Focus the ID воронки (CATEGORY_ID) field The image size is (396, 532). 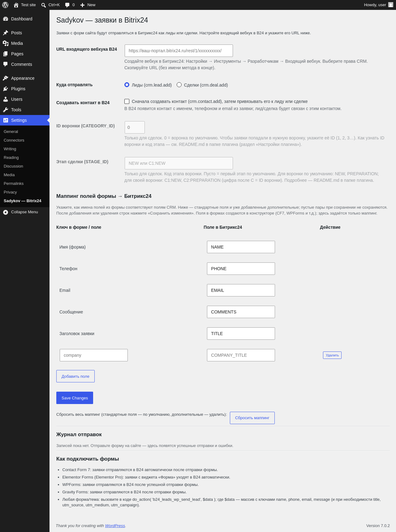click(135, 127)
